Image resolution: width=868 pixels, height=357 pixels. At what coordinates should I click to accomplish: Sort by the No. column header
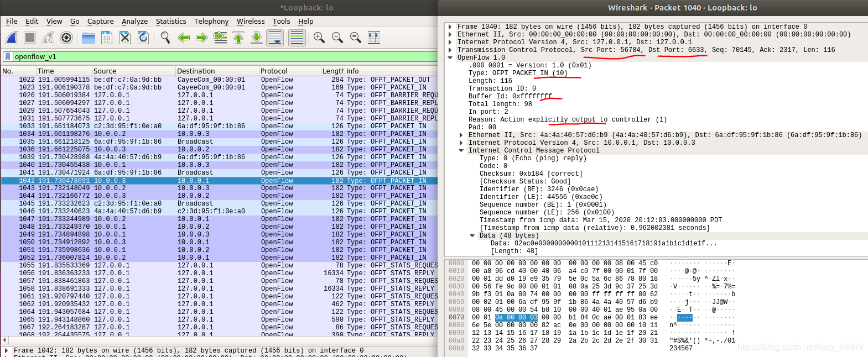point(18,71)
